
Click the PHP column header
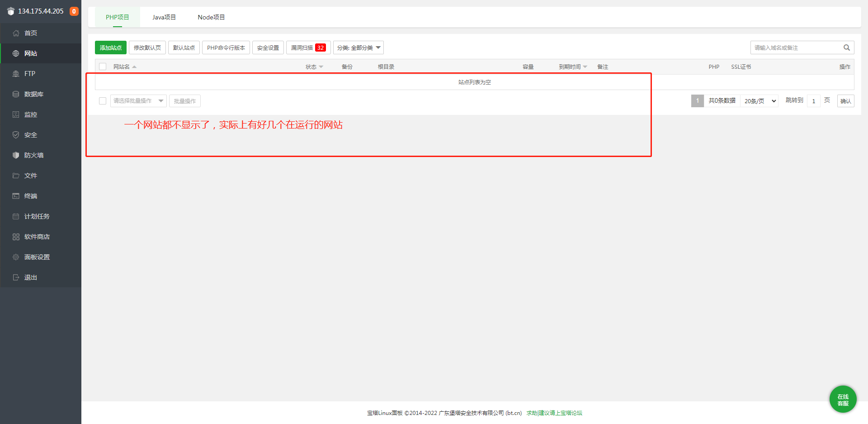(714, 67)
